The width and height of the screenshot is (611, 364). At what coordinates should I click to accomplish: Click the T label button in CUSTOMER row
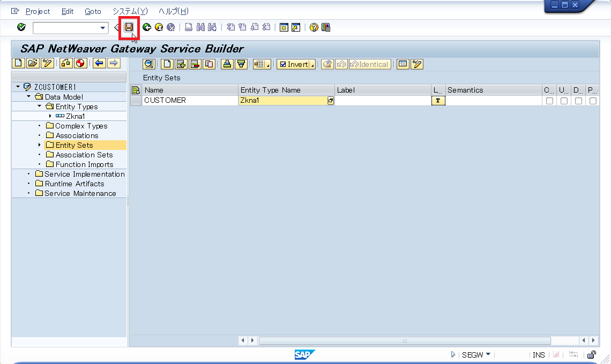coord(438,101)
